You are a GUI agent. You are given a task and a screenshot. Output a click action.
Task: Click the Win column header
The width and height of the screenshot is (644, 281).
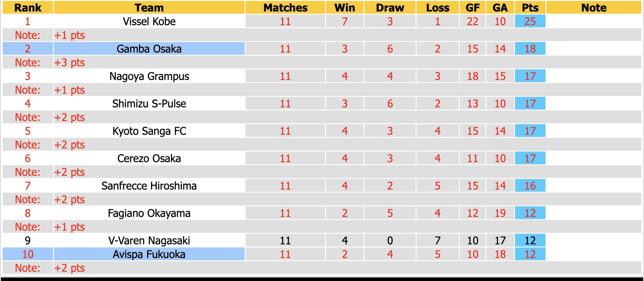pos(345,8)
